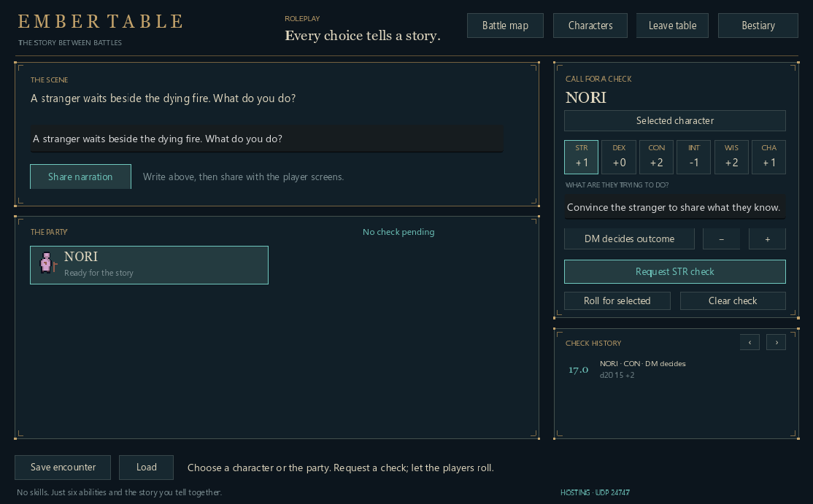This screenshot has width=813, height=504.
Task: Decrease difficulty with the minus button
Action: (x=721, y=239)
